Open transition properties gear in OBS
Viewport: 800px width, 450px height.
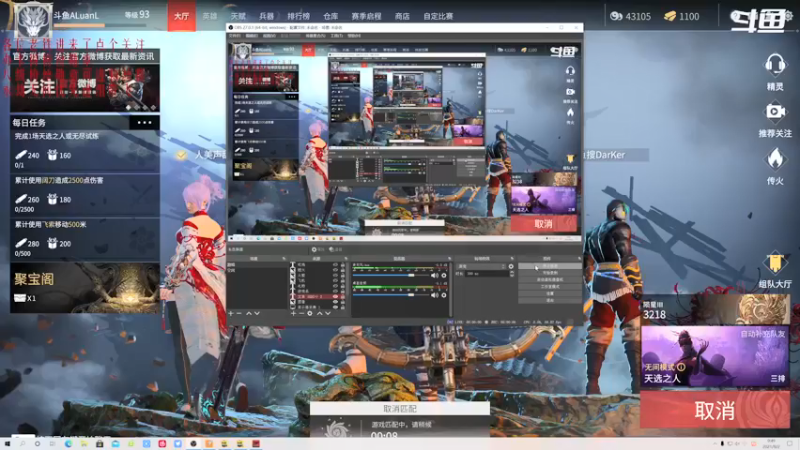(x=511, y=266)
